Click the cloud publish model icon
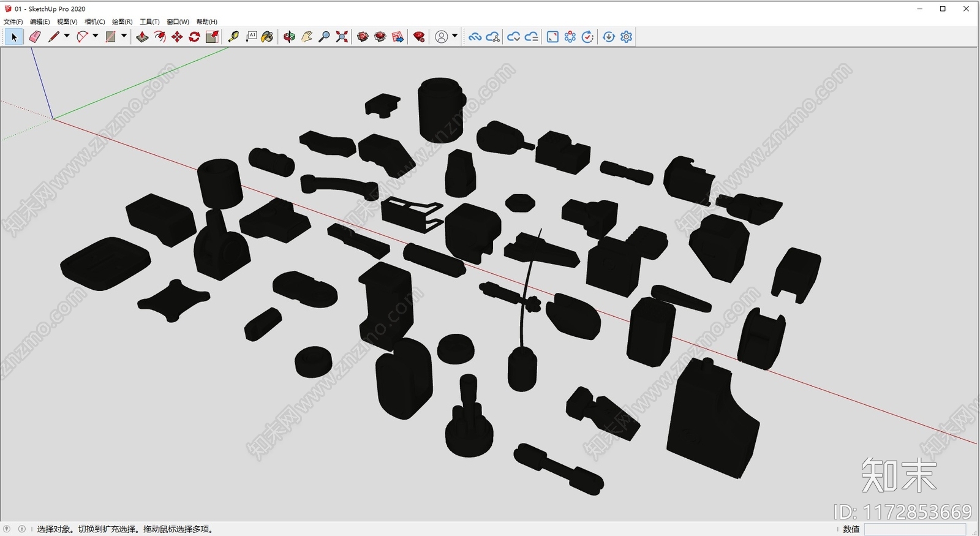The width and height of the screenshot is (980, 536). tap(513, 37)
